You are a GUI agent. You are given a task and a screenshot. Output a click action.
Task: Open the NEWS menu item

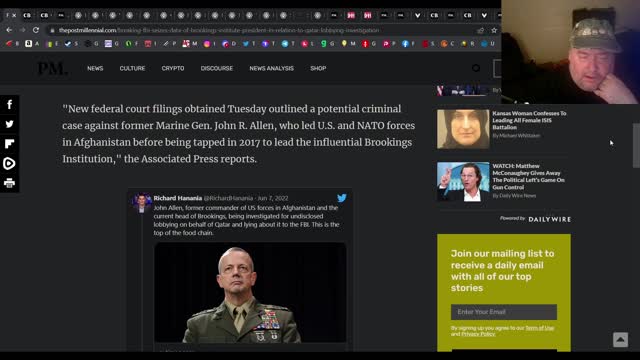[x=95, y=68]
